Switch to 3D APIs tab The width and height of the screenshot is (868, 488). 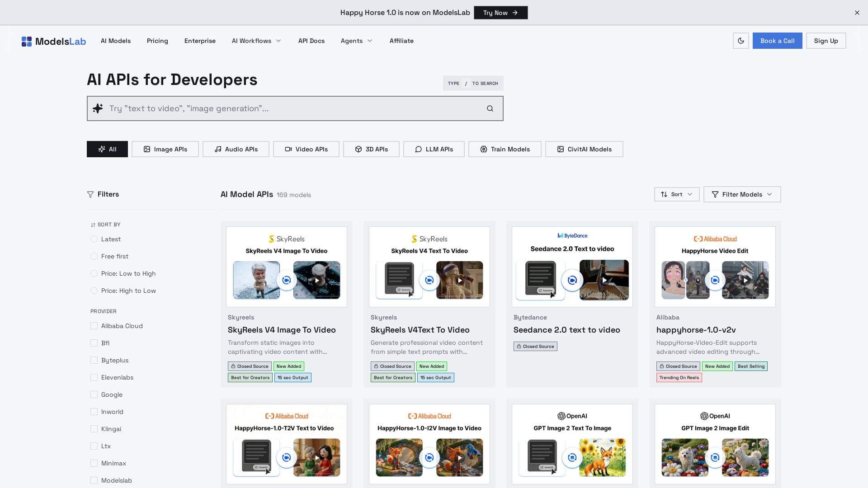pyautogui.click(x=371, y=149)
